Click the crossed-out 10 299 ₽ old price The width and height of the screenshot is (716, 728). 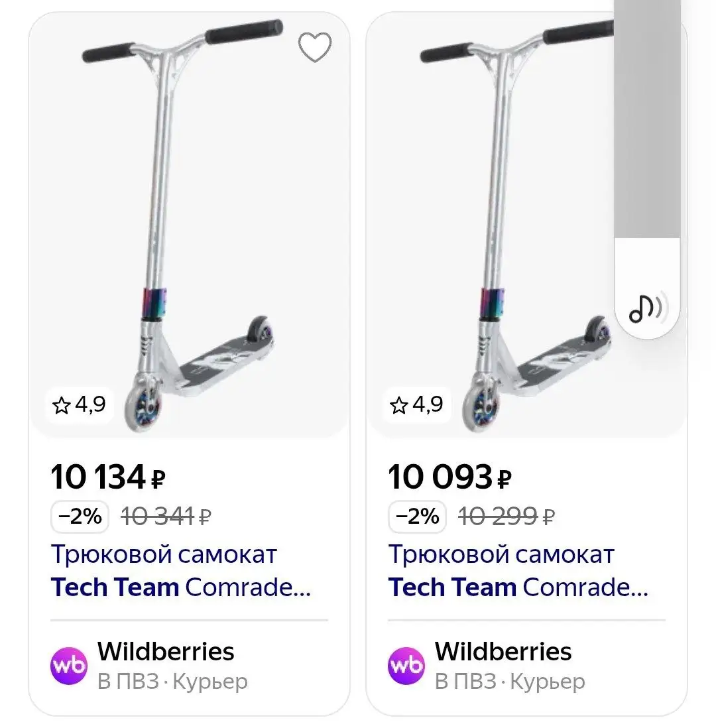click(x=507, y=516)
